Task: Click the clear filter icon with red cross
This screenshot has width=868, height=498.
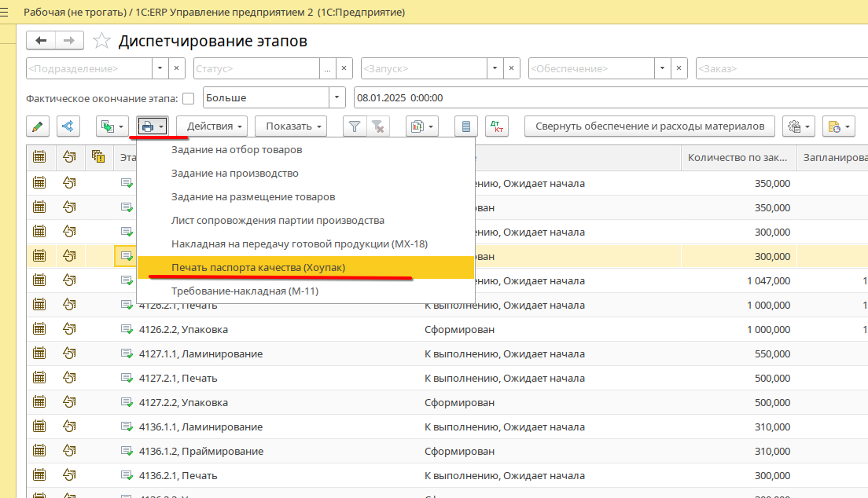Action: point(377,126)
